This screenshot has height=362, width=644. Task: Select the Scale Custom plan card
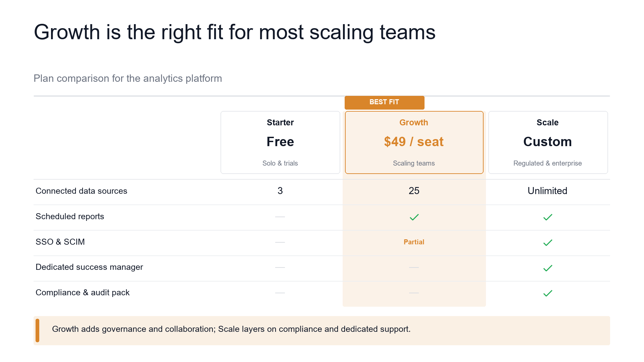pos(548,142)
